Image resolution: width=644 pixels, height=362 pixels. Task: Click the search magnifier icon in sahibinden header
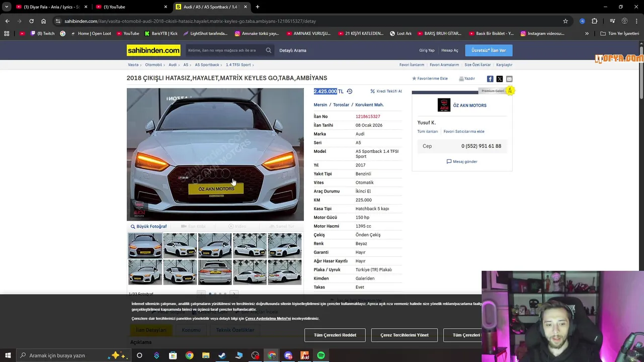[x=269, y=50]
